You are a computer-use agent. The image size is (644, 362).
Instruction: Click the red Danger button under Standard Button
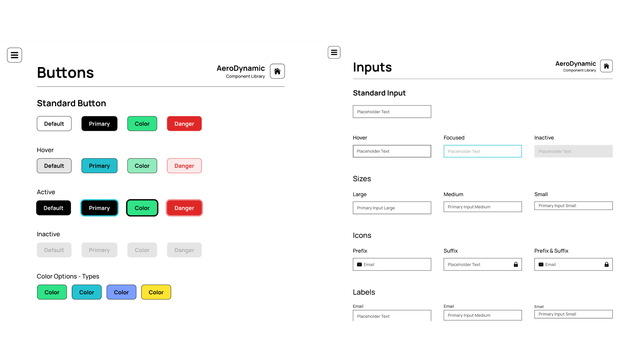click(x=184, y=123)
